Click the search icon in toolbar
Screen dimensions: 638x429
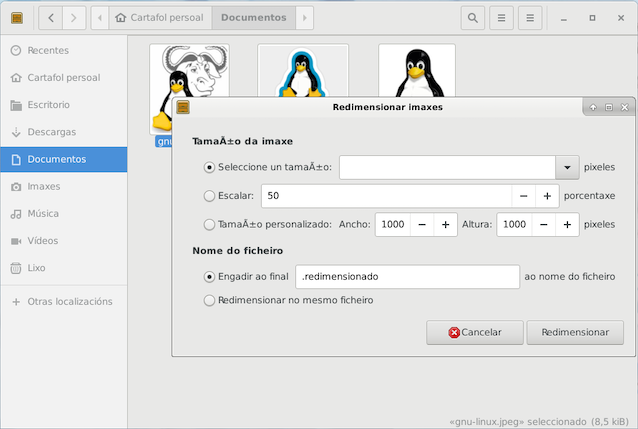point(473,18)
